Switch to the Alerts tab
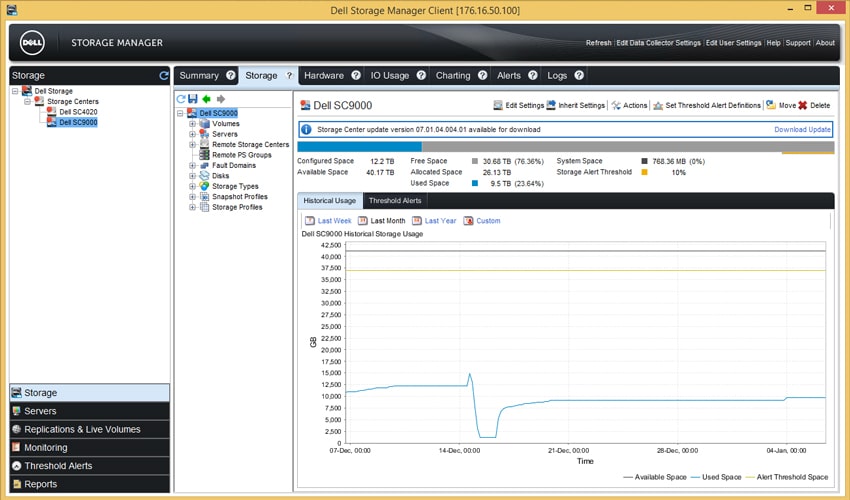The height and width of the screenshot is (500, 850). [x=509, y=75]
